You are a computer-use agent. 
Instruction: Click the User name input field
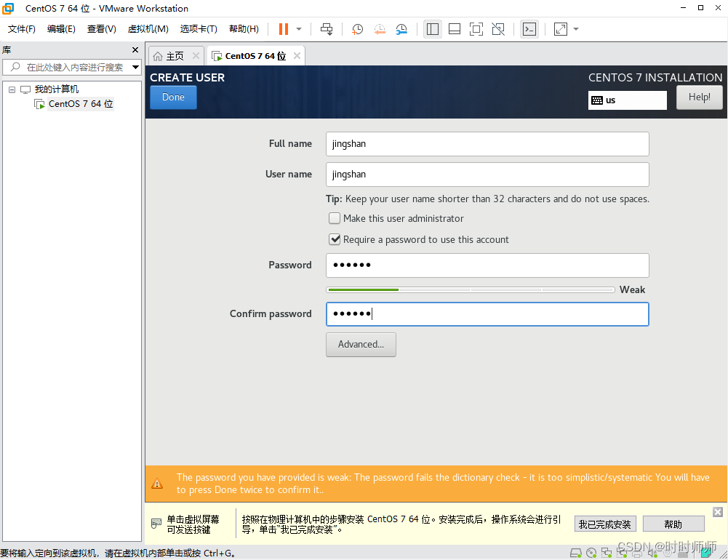coord(487,175)
